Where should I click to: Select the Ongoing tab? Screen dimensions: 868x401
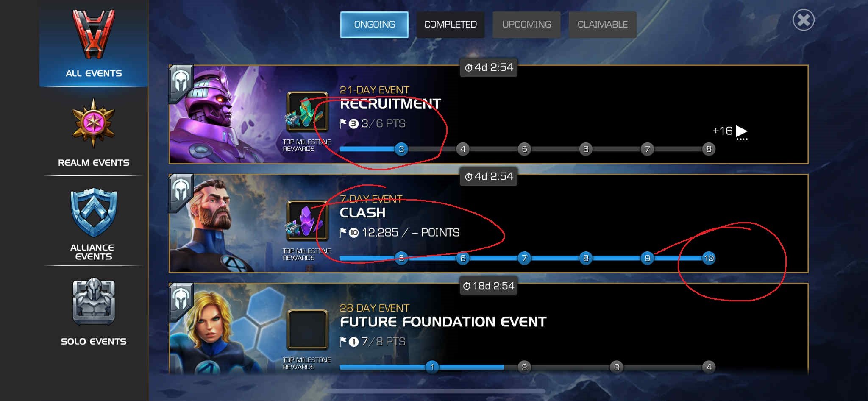coord(374,25)
